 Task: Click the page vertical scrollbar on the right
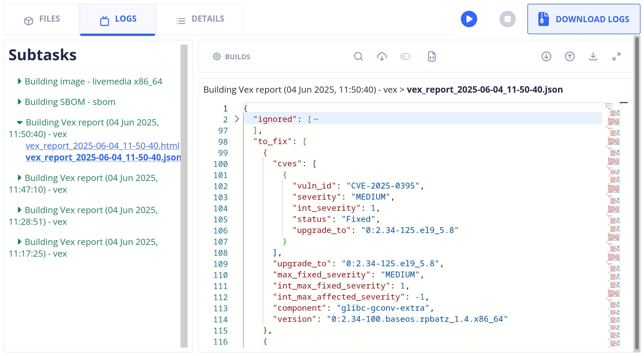(637, 193)
